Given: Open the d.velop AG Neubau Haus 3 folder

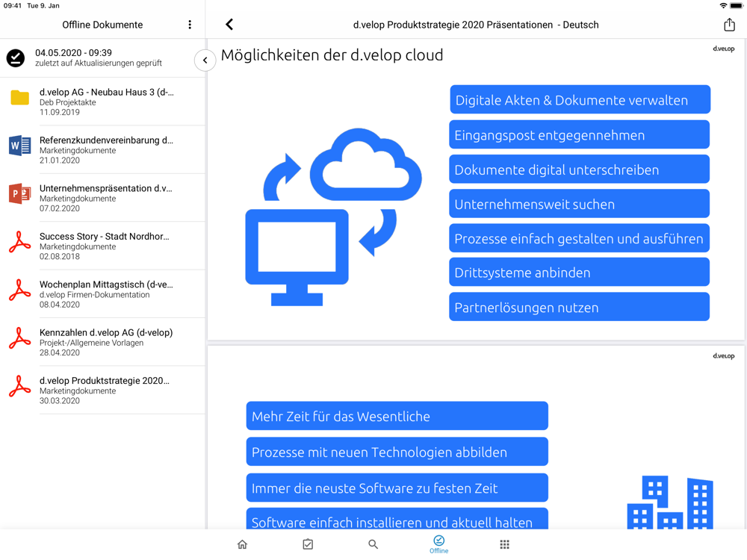Looking at the screenshot, I should tap(102, 102).
